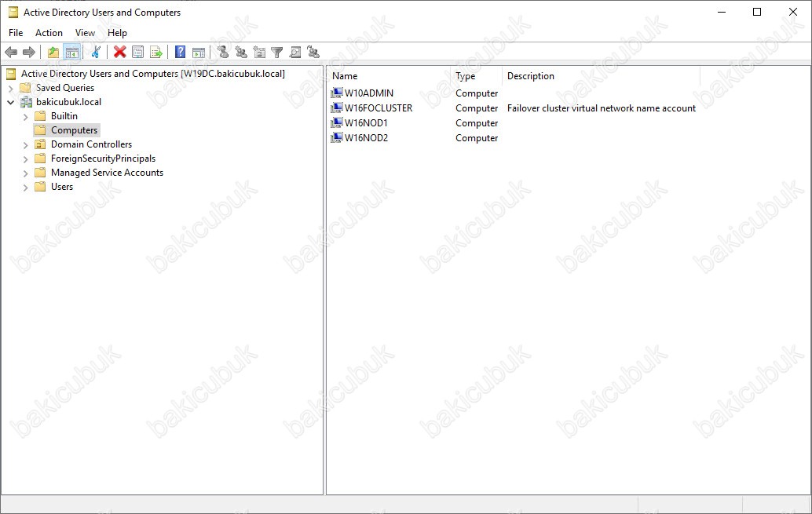Select the root Active Directory Users and Computers node
The height and width of the screenshot is (514, 812).
coord(153,74)
